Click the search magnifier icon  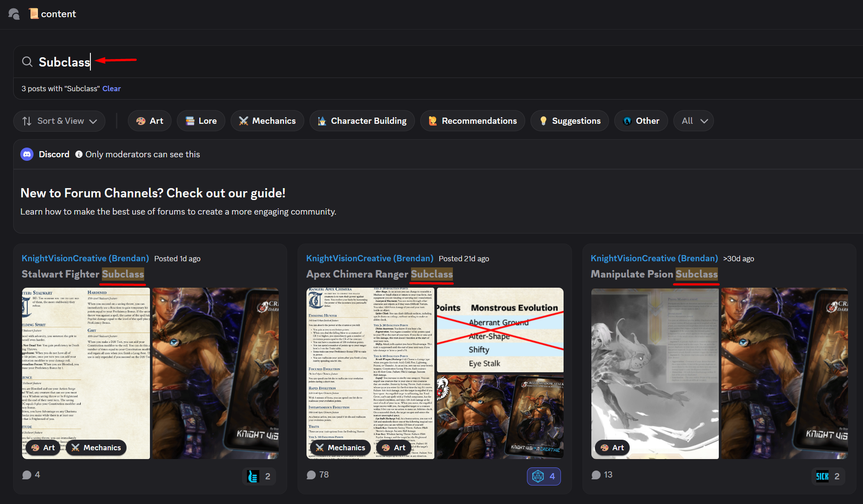(27, 62)
